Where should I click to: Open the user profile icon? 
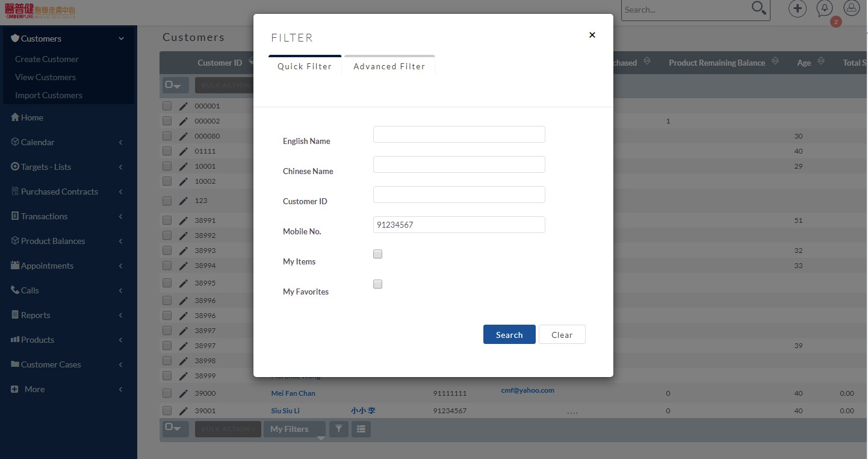pyautogui.click(x=852, y=8)
